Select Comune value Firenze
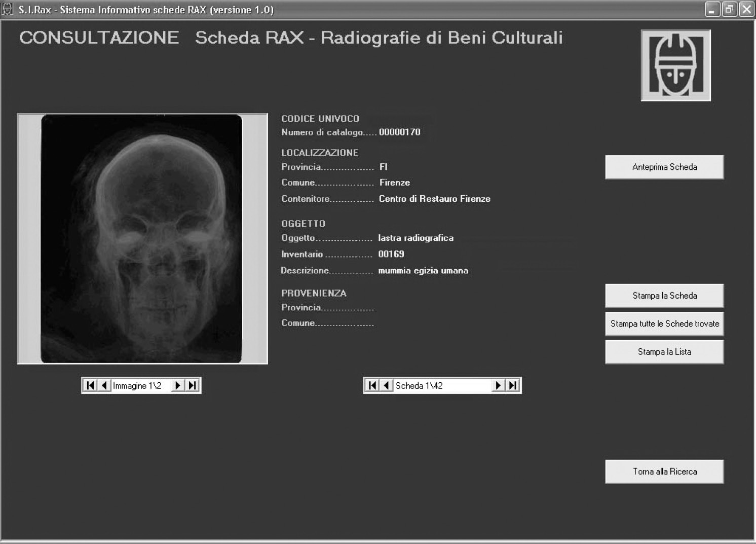This screenshot has height=544, width=756. coord(395,183)
